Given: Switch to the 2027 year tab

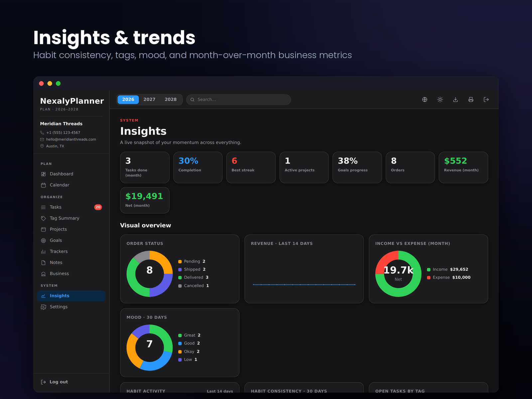Looking at the screenshot, I should pyautogui.click(x=149, y=99).
